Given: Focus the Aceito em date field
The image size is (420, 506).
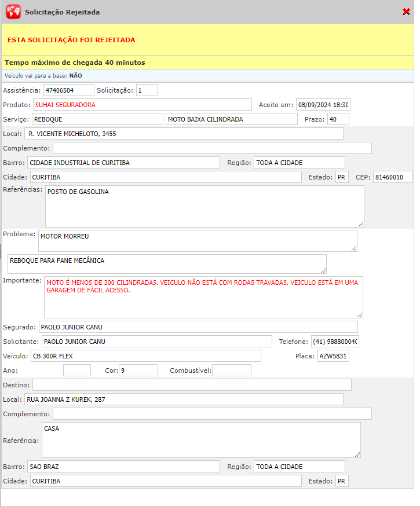Looking at the screenshot, I should 323,105.
